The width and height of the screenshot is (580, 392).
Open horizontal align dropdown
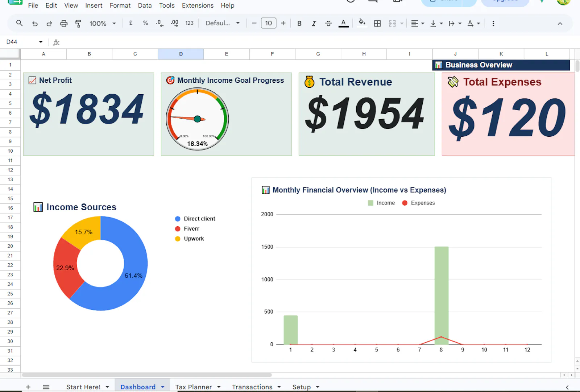(418, 24)
